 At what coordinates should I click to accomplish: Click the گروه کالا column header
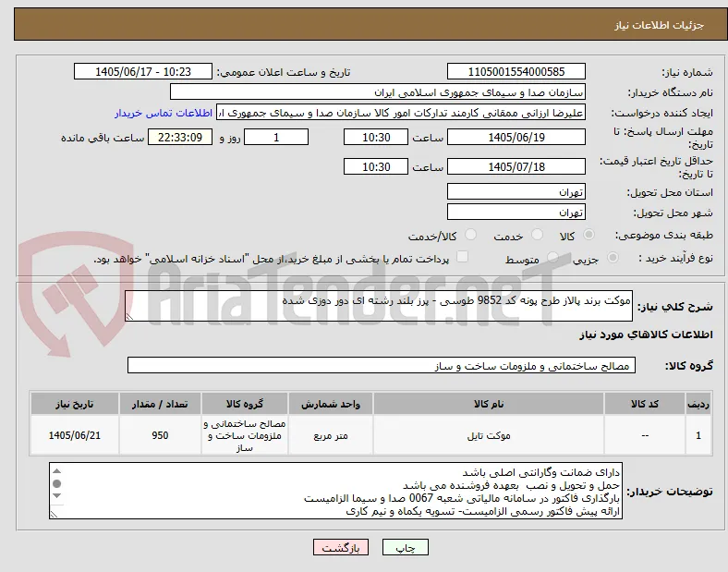(x=245, y=404)
